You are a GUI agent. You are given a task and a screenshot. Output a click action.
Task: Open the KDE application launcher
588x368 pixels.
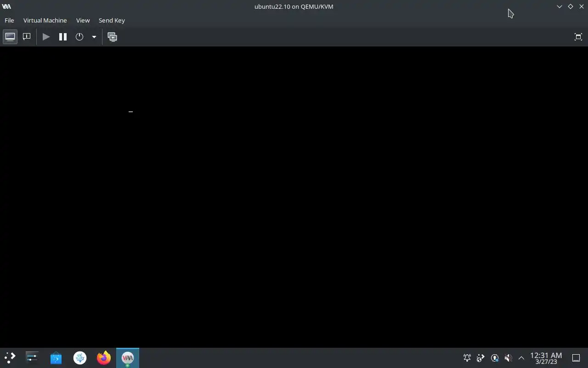click(x=10, y=358)
